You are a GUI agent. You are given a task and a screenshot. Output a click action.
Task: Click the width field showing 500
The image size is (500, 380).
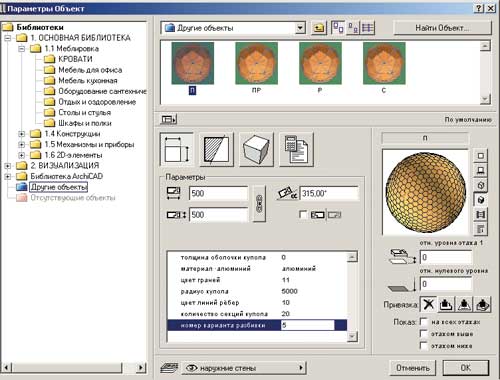point(219,193)
